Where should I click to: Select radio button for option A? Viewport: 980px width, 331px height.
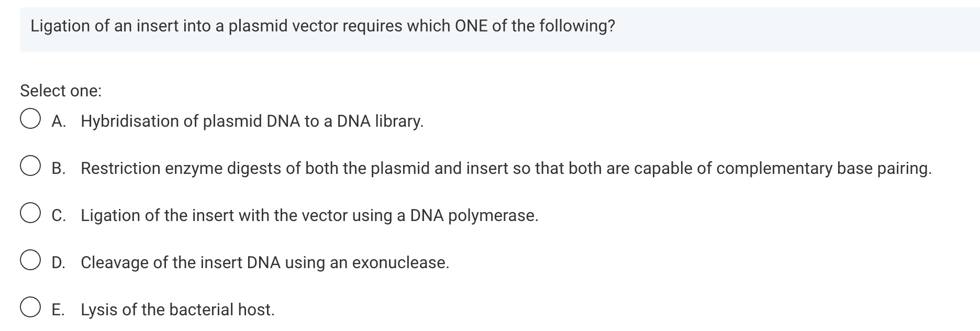coord(30,119)
